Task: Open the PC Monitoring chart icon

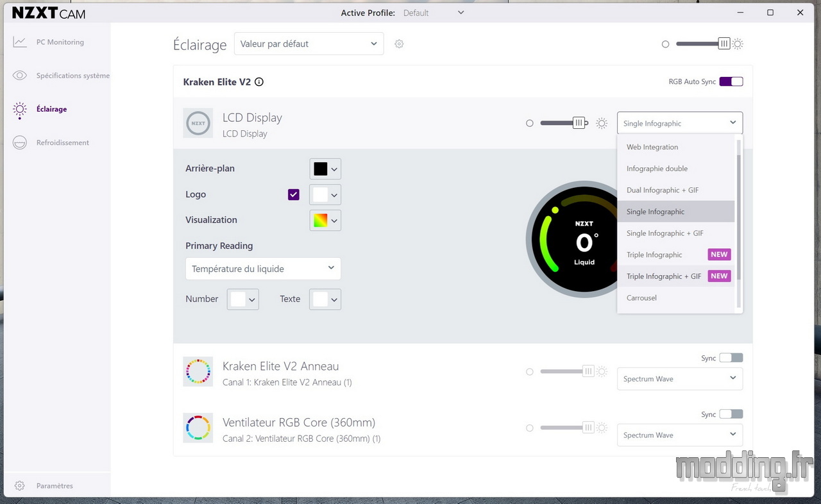Action: coord(20,42)
